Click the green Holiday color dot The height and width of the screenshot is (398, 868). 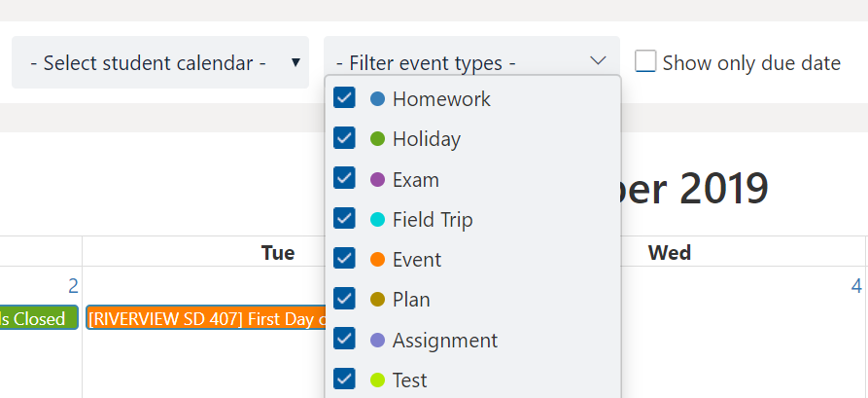pos(377,139)
